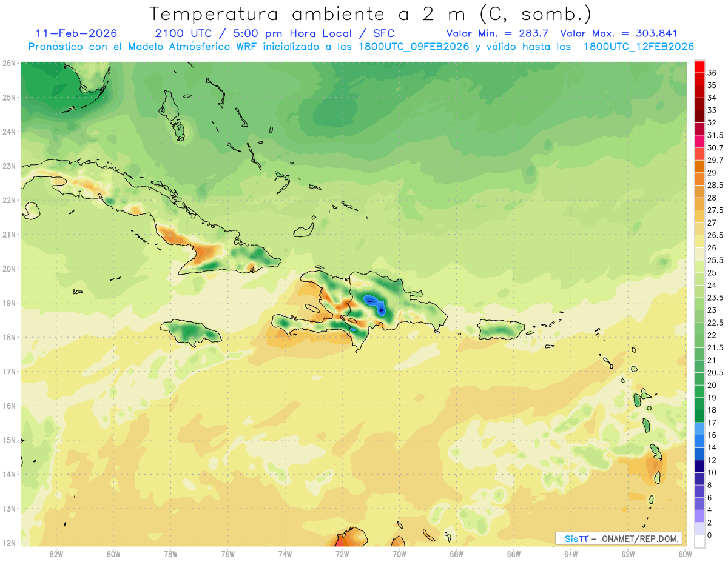The image size is (728, 562).
Task: Click the color scale value '31.5'
Action: click(x=715, y=135)
